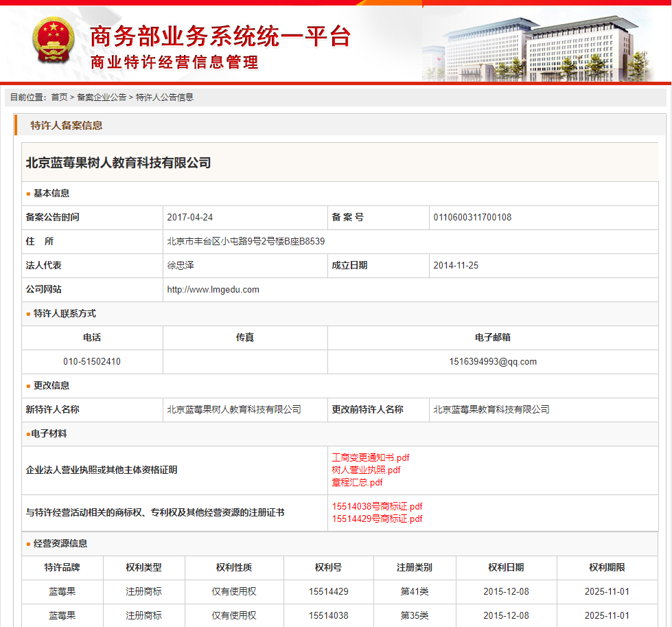Click 经营资源信息 section label
672x627 pixels.
pyautogui.click(x=60, y=543)
